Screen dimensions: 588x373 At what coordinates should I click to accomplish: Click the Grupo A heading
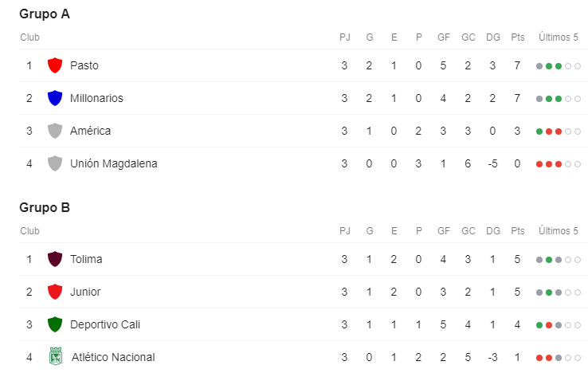(x=45, y=14)
